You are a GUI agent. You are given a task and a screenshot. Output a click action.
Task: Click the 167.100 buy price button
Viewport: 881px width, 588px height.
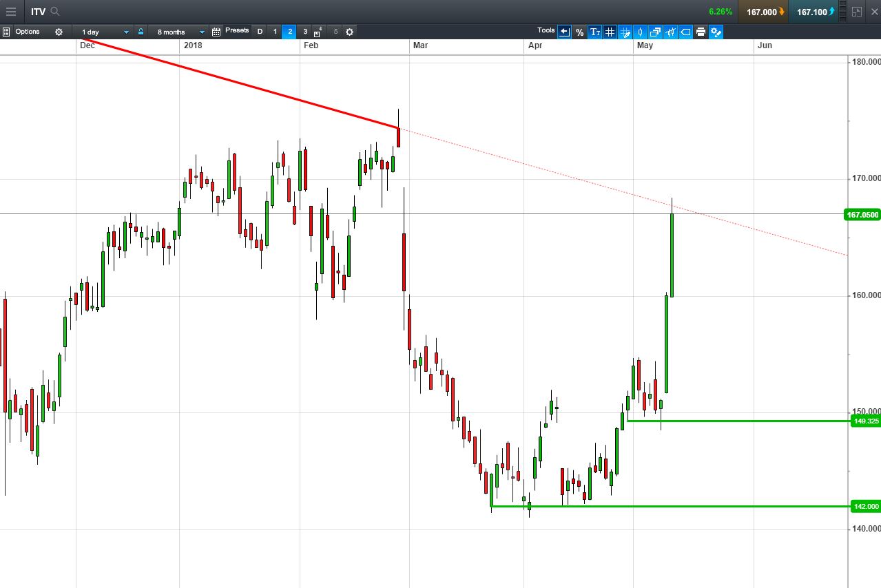pyautogui.click(x=813, y=12)
